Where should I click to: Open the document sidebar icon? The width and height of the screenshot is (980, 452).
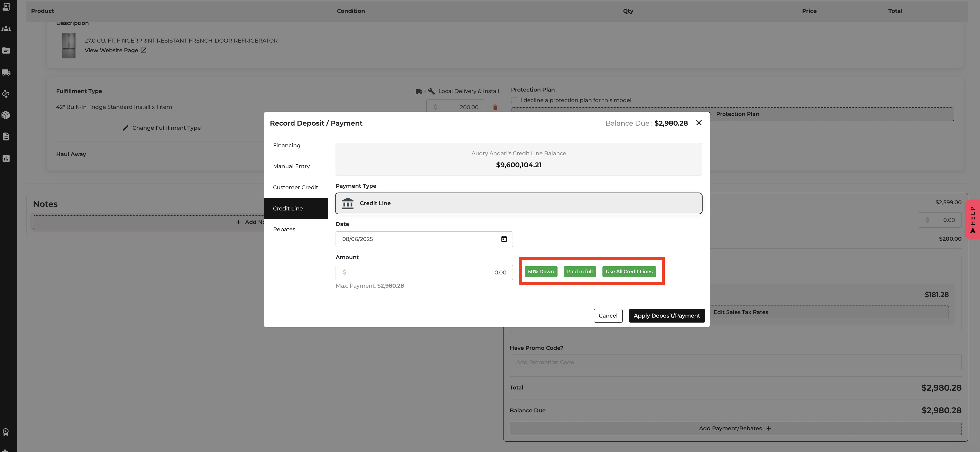point(6,136)
